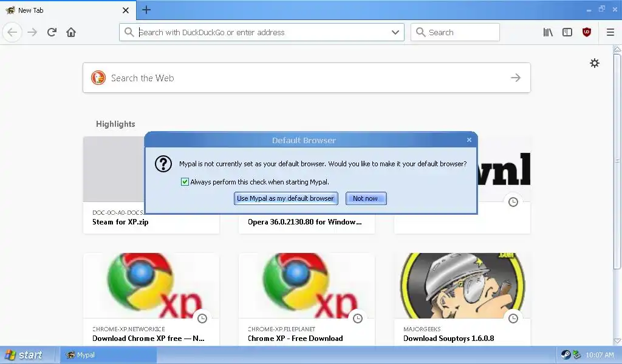This screenshot has height=364, width=622.
Task: Click the Mypal icon on New Tab
Action: click(10, 10)
